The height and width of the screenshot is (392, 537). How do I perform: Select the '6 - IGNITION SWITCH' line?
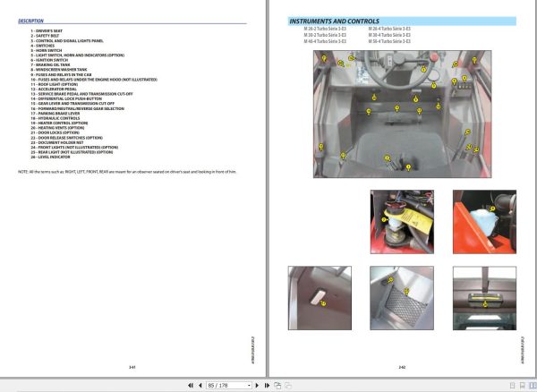click(x=49, y=60)
